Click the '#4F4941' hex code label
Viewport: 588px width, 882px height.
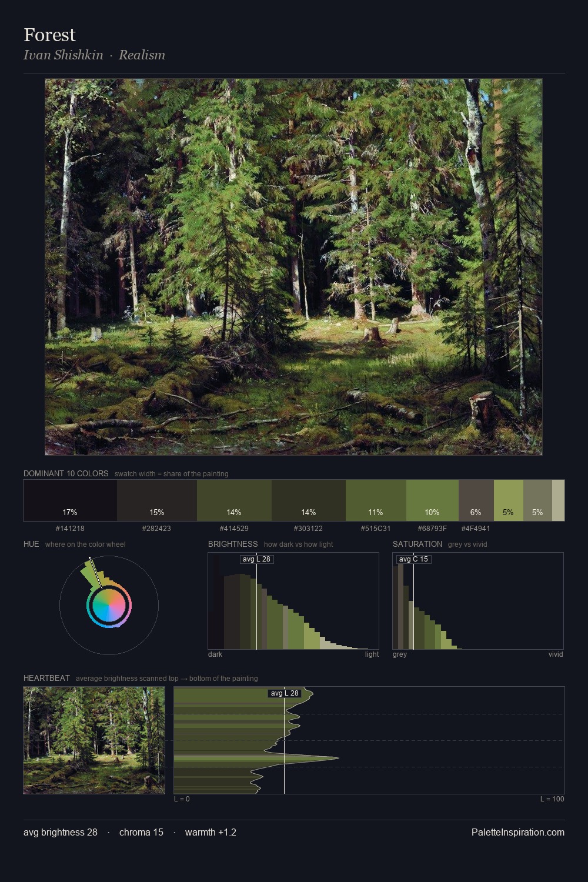476,529
